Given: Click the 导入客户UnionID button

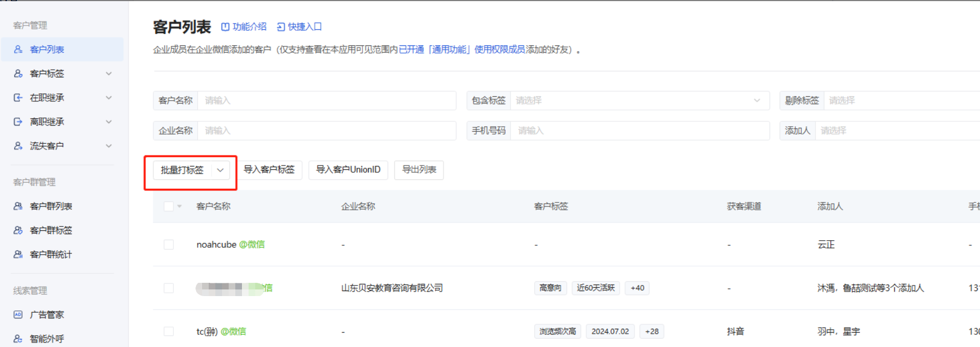Looking at the screenshot, I should pos(348,169).
